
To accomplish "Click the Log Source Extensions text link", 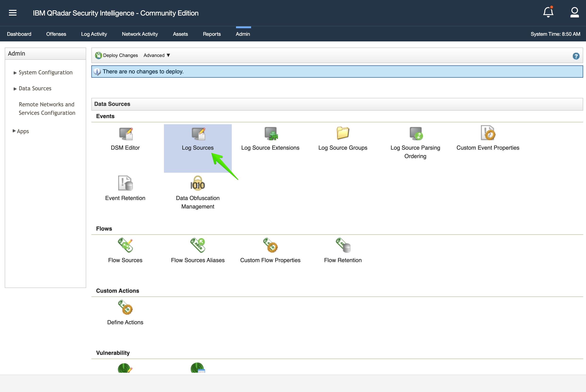I will (270, 148).
